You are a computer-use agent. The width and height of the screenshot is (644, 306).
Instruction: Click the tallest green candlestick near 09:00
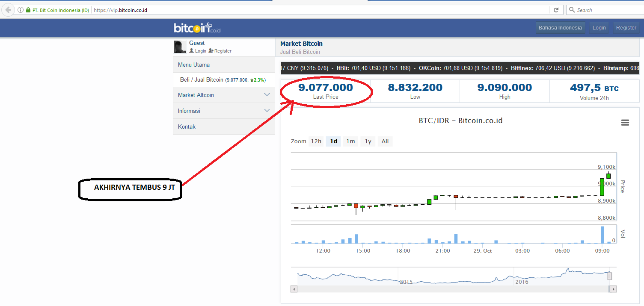pyautogui.click(x=602, y=187)
